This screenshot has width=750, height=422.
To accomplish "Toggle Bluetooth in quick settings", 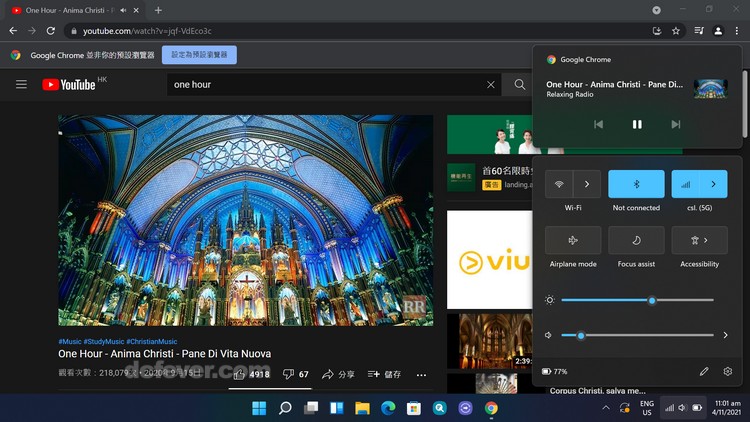I will coord(636,184).
